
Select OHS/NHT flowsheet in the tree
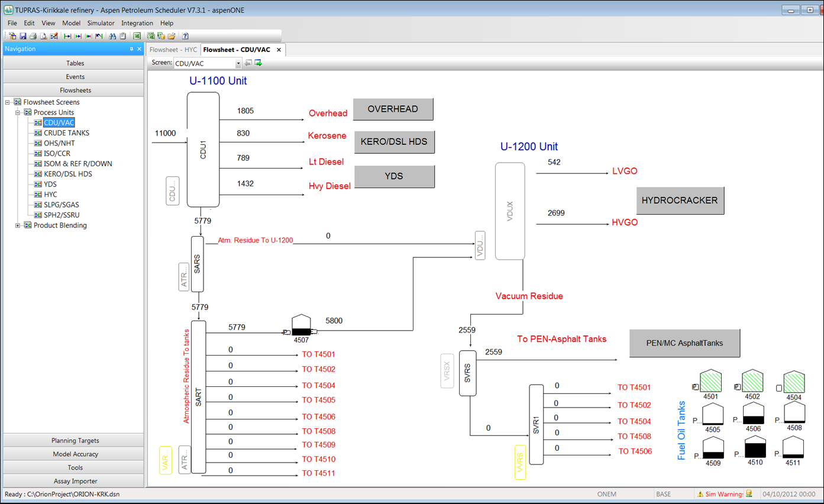[x=59, y=143]
